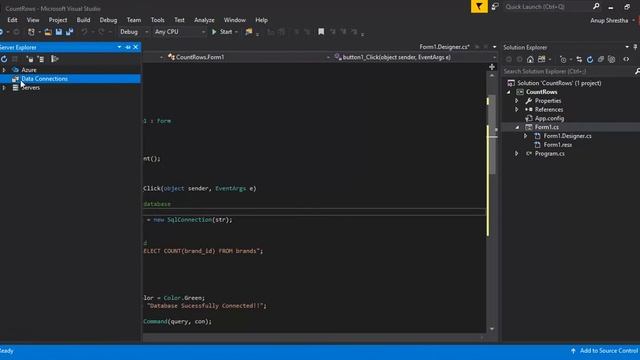Switch to the Form1.Designer.cs tab
This screenshot has height=360, width=640.
(444, 47)
